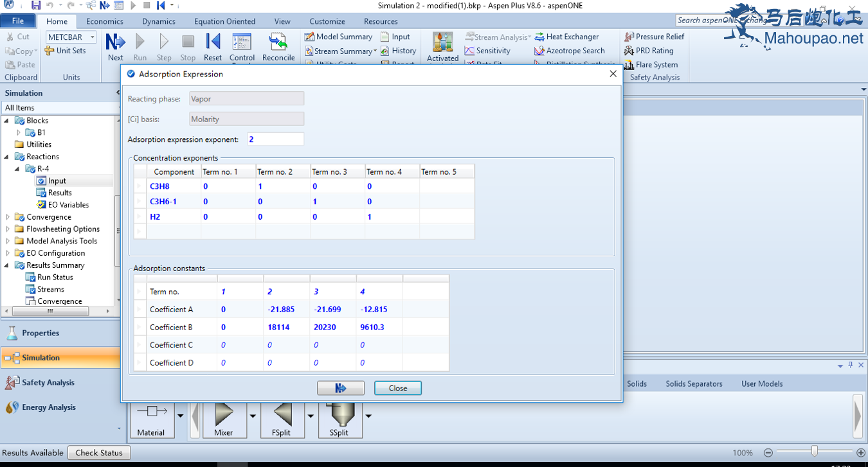This screenshot has width=868, height=467.
Task: Switch to the Dynamics ribbon tab
Action: tap(159, 21)
